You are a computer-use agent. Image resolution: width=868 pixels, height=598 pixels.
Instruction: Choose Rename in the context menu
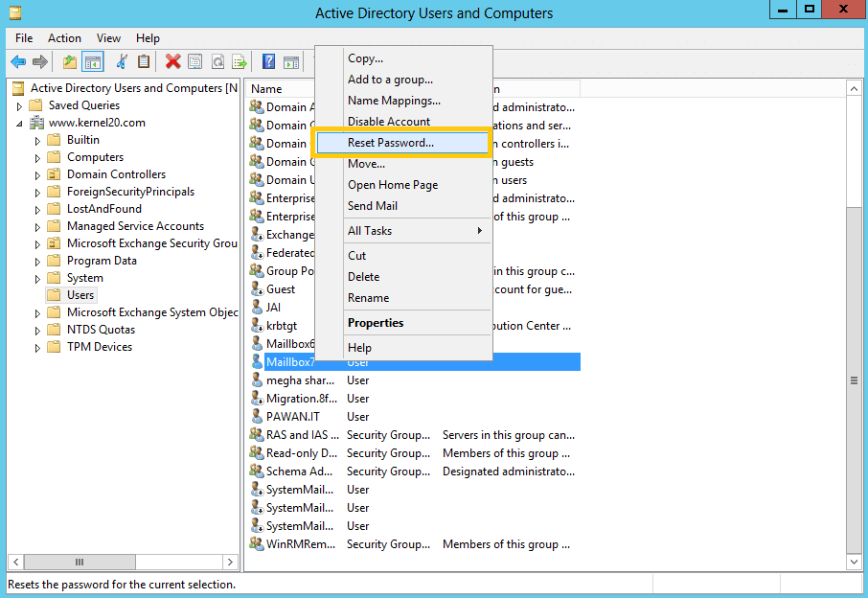[x=403, y=298]
